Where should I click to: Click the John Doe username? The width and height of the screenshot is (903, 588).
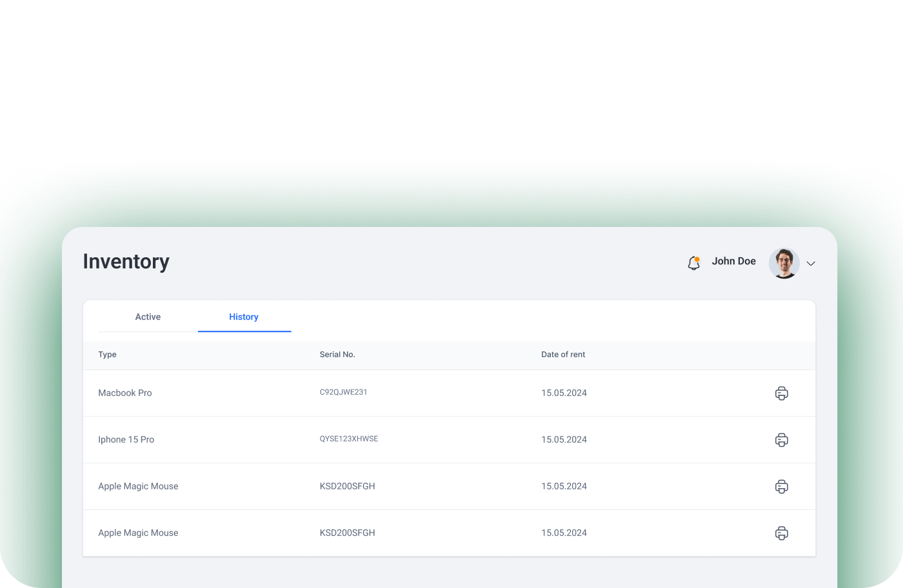734,261
